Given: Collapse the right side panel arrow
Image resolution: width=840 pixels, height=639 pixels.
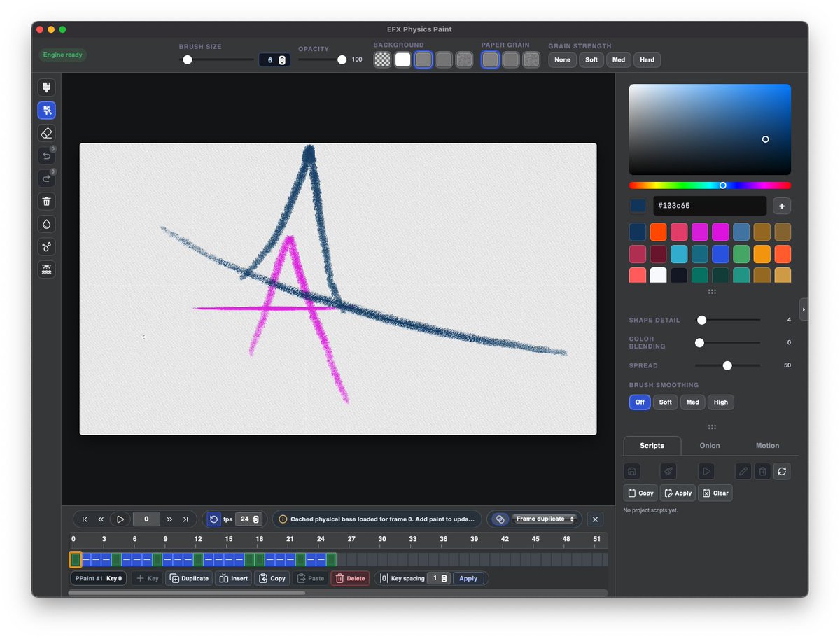Looking at the screenshot, I should click(804, 309).
